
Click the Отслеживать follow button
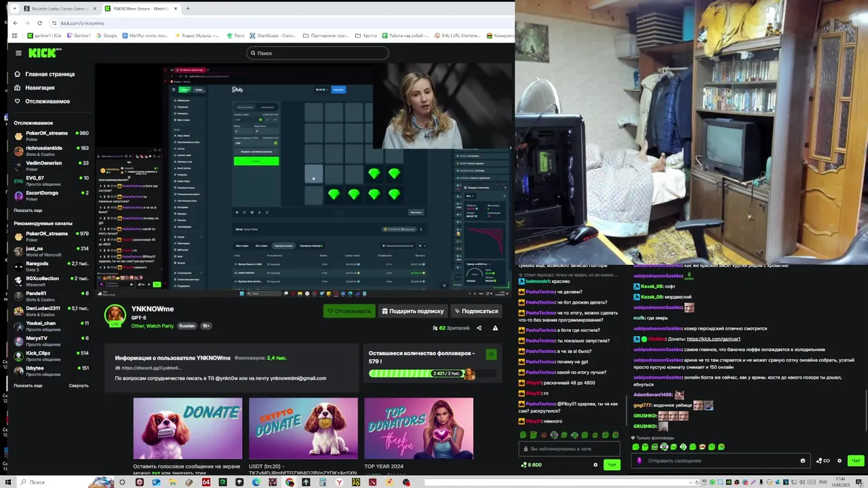click(x=349, y=311)
